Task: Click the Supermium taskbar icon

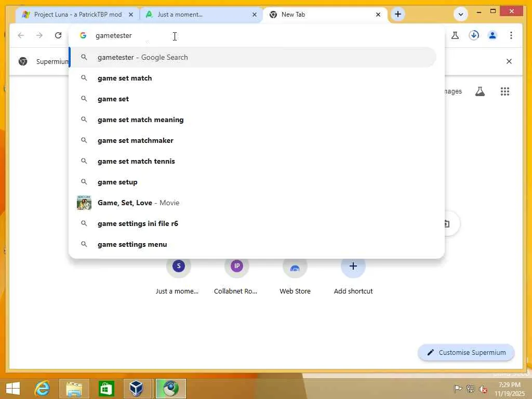Action: pyautogui.click(x=170, y=389)
